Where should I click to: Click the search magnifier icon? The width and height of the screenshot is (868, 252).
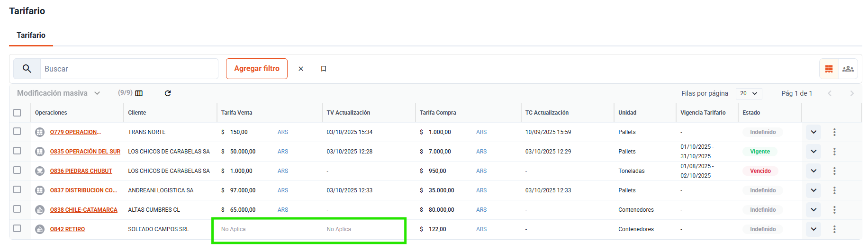pos(27,69)
